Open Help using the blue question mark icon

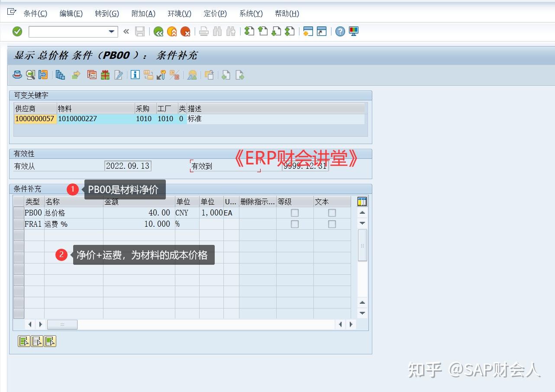pos(340,31)
